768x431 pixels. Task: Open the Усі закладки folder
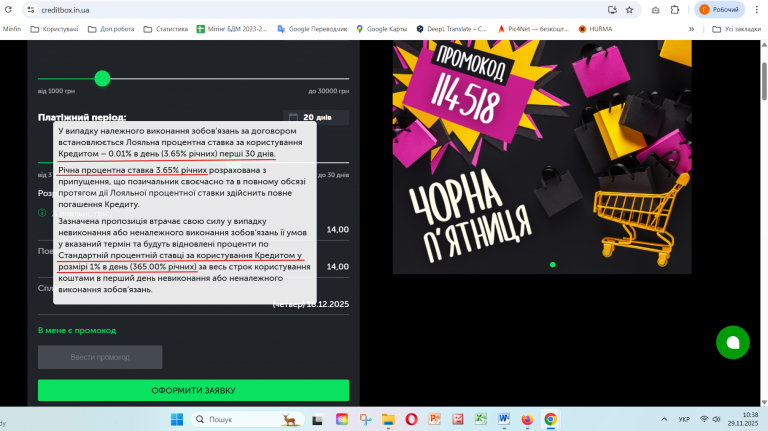(x=737, y=29)
